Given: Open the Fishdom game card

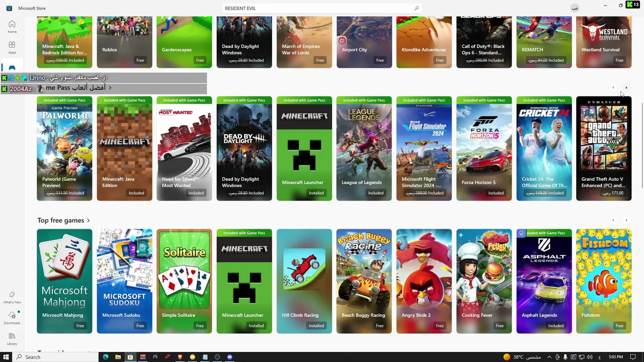Looking at the screenshot, I should click(604, 281).
